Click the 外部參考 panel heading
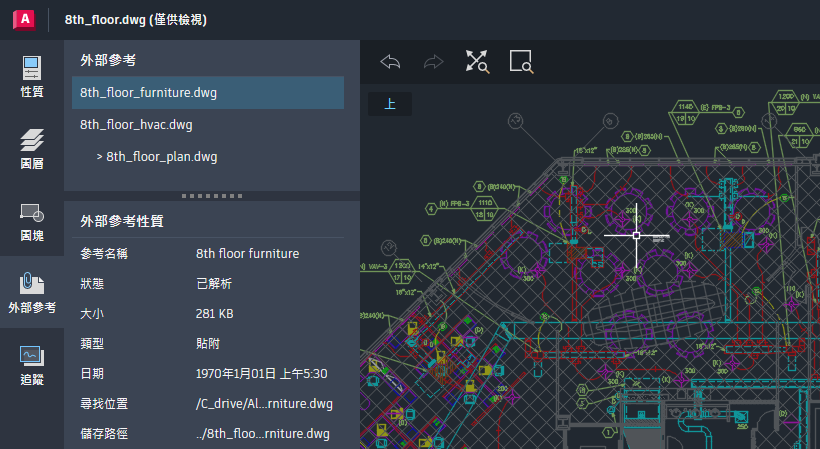Image resolution: width=820 pixels, height=449 pixels. tap(108, 60)
